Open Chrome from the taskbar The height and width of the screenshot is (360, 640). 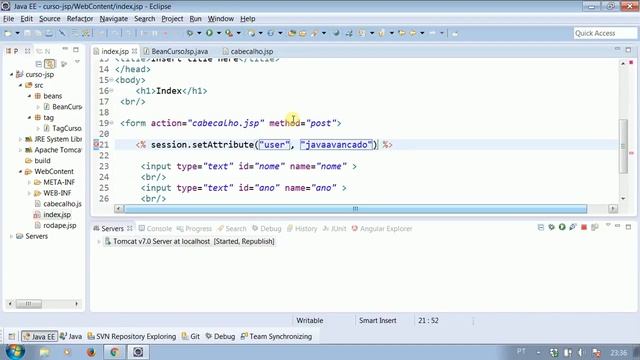click(114, 352)
